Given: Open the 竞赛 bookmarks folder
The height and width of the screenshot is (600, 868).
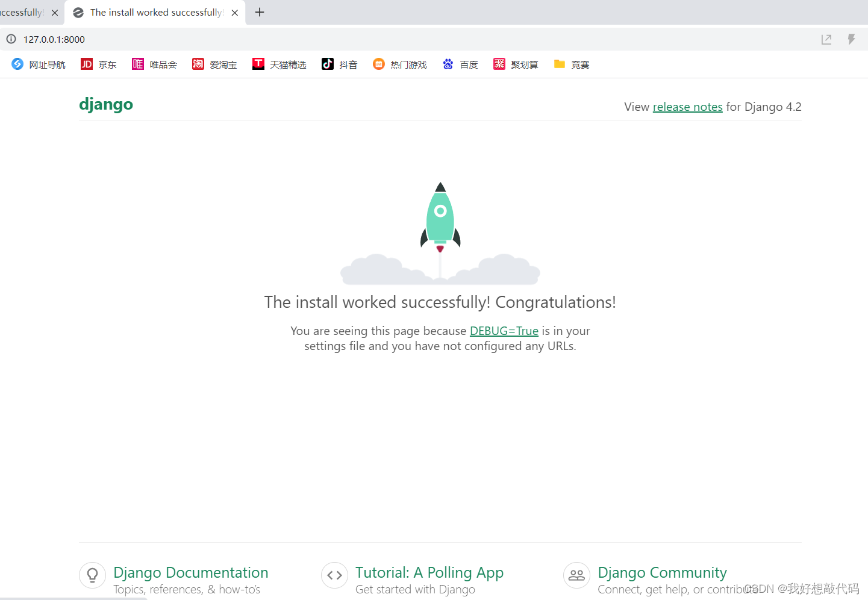Looking at the screenshot, I should [x=572, y=64].
